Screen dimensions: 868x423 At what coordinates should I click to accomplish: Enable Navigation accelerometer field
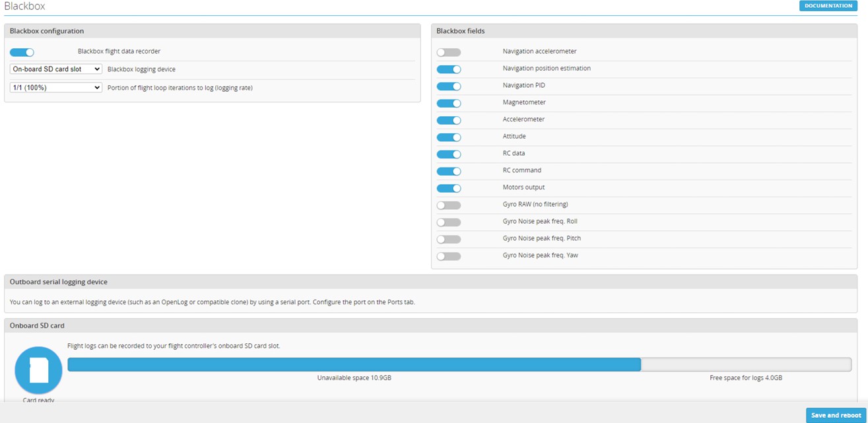[449, 52]
